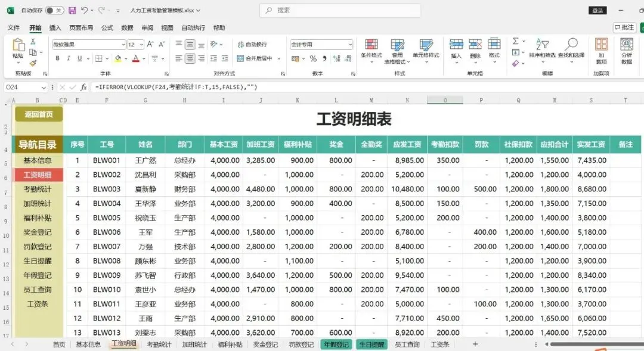Toggle center horizontal alignment
The image size is (644, 351).
click(x=190, y=59)
